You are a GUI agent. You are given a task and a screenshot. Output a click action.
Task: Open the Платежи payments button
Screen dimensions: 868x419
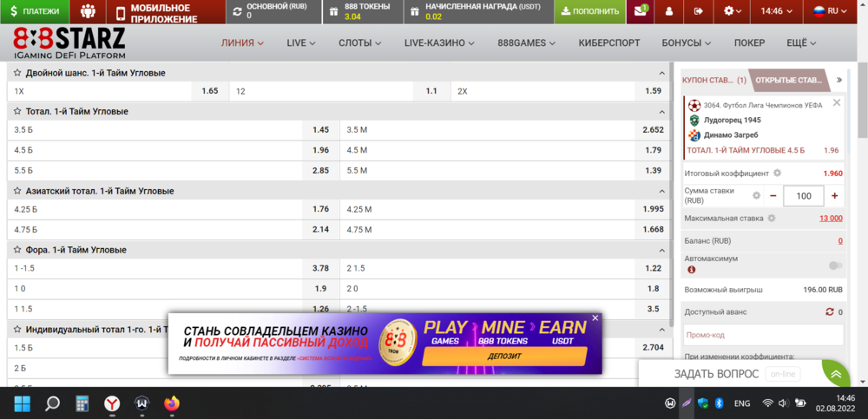point(35,11)
